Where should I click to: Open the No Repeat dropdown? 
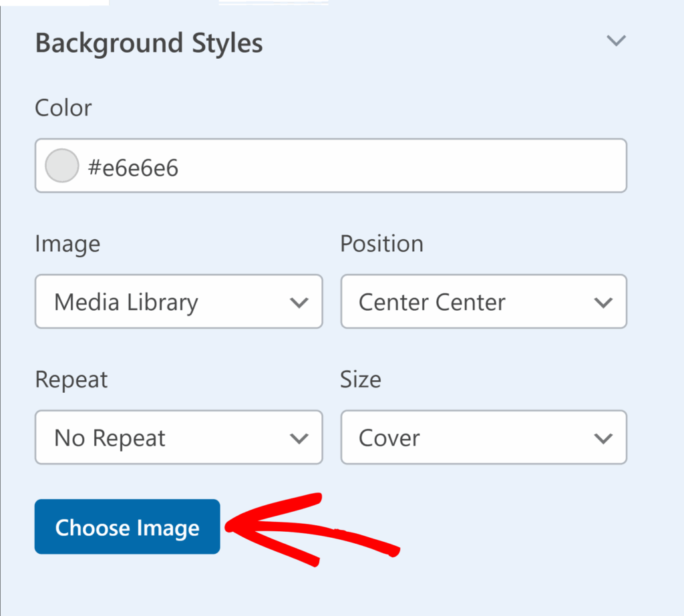pos(179,437)
